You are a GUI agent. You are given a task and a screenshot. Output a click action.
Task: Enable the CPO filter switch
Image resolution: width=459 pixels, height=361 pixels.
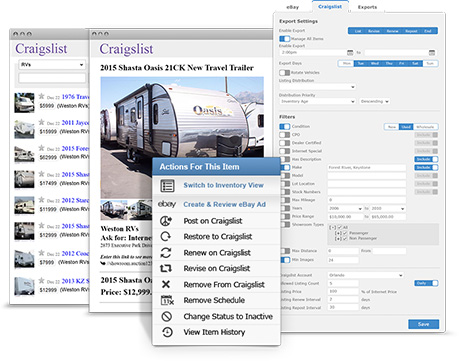tap(285, 135)
